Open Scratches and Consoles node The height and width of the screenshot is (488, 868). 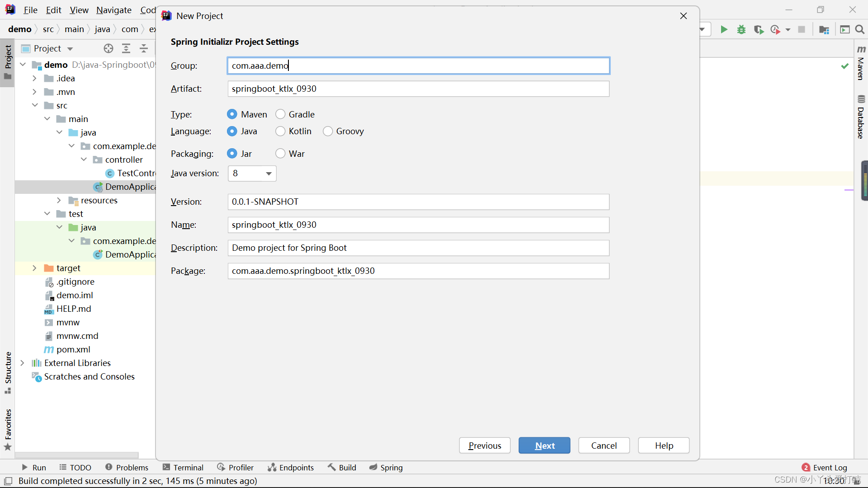click(x=83, y=376)
